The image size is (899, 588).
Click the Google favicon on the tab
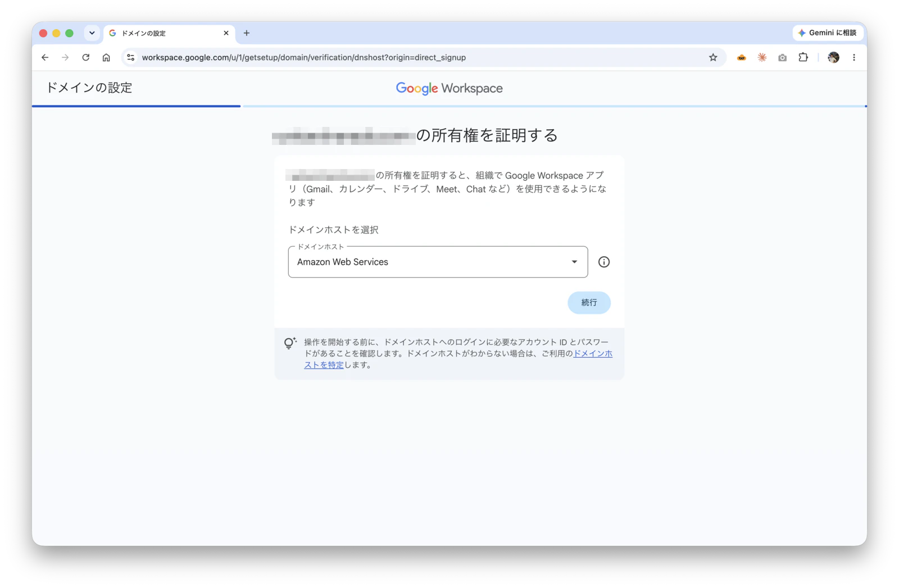pyautogui.click(x=112, y=33)
